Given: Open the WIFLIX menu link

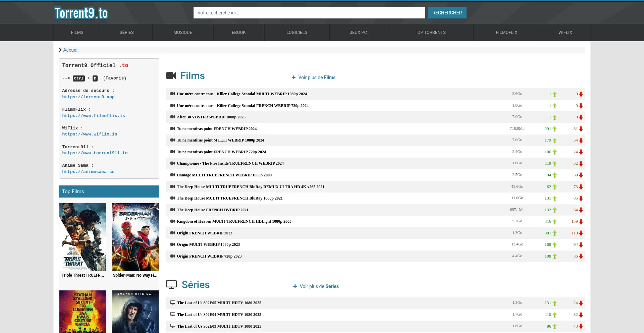Looking at the screenshot, I should coord(565,33).
